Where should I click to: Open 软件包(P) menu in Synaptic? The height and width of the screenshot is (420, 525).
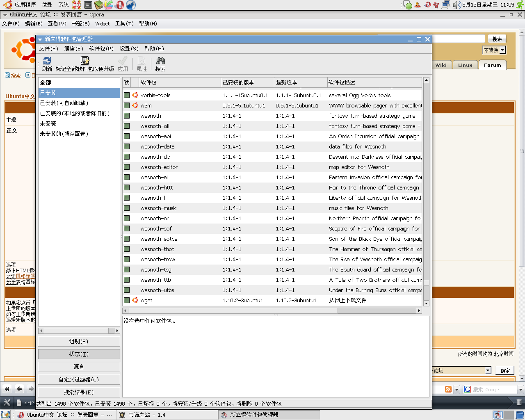click(x=101, y=48)
